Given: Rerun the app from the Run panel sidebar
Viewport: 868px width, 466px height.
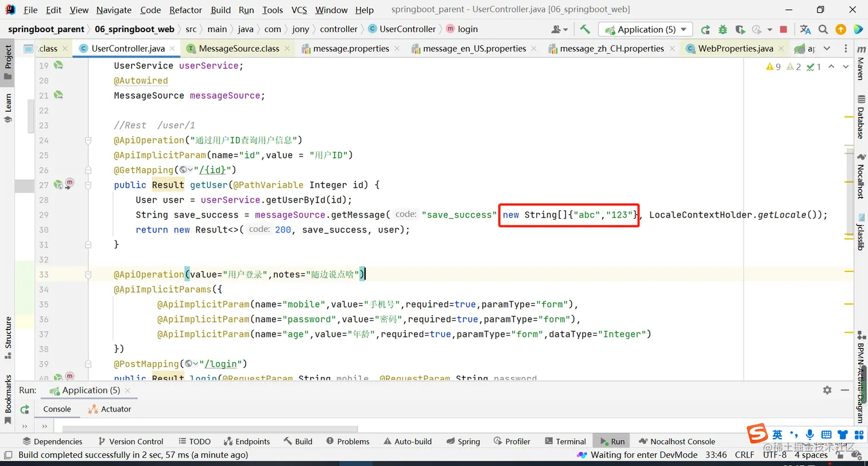Looking at the screenshot, I should [x=25, y=409].
